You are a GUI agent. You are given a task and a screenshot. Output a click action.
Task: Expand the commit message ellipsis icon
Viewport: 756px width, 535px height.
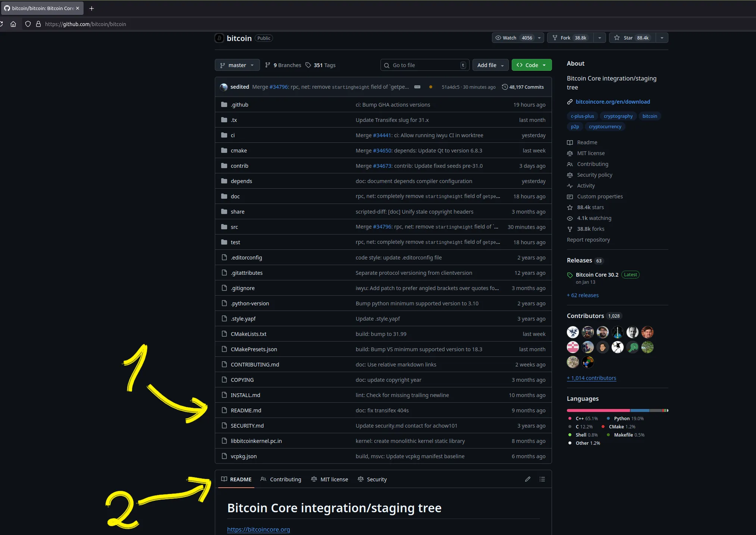pyautogui.click(x=417, y=87)
